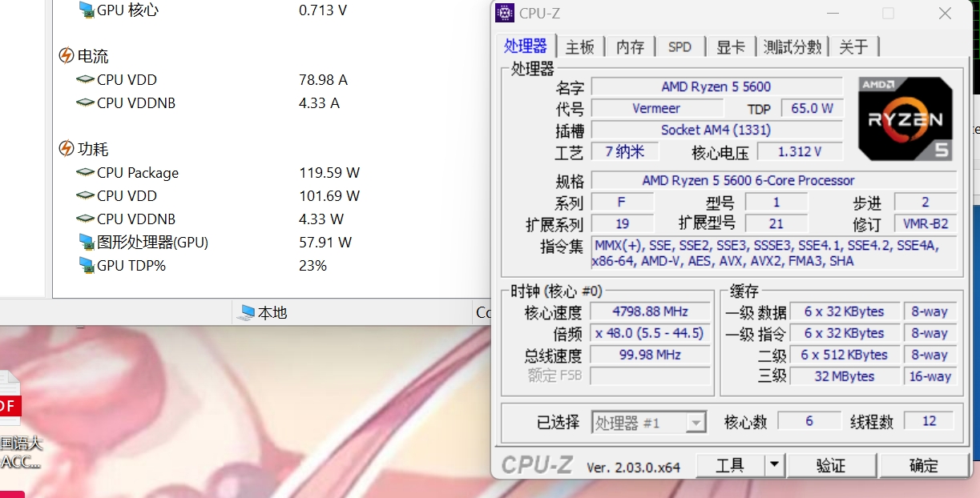Click the 扩展型号 value 21
The height and width of the screenshot is (498, 980).
pyautogui.click(x=776, y=223)
